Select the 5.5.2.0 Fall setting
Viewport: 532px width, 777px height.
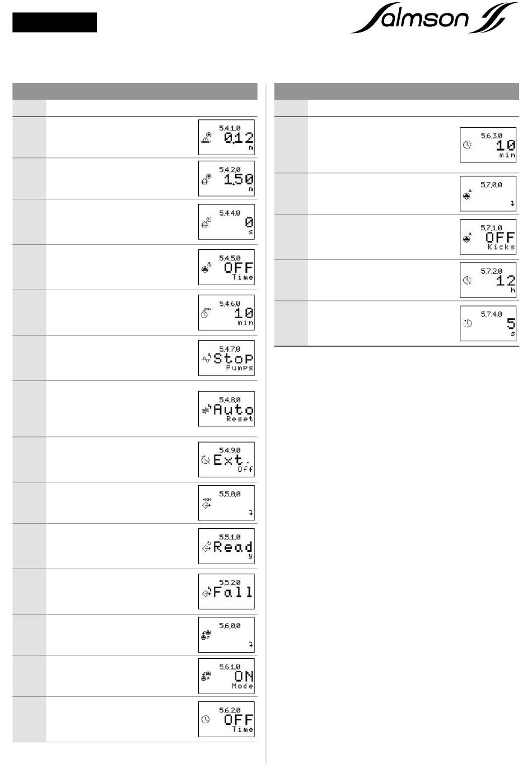[226, 592]
